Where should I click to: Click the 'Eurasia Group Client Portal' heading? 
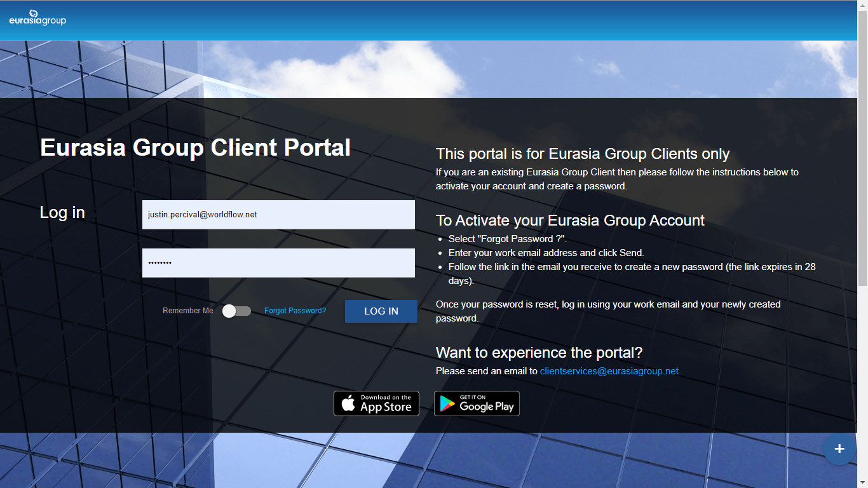point(195,147)
